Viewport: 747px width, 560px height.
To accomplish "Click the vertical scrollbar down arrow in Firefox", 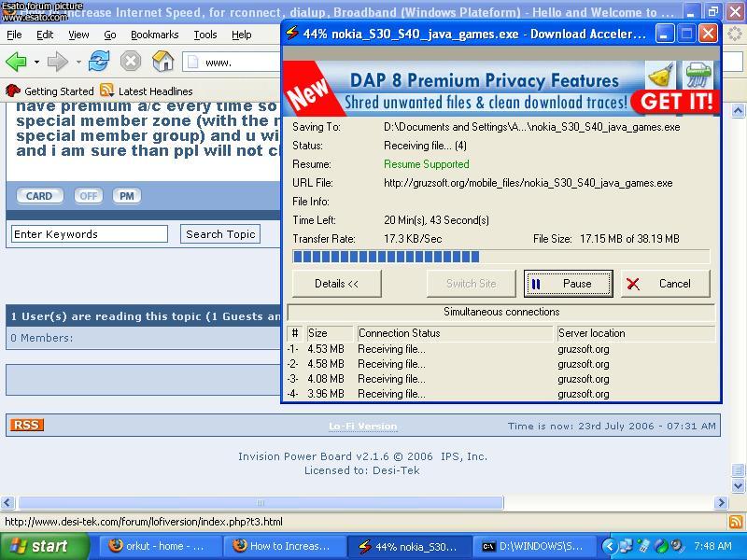I will pyautogui.click(x=738, y=485).
